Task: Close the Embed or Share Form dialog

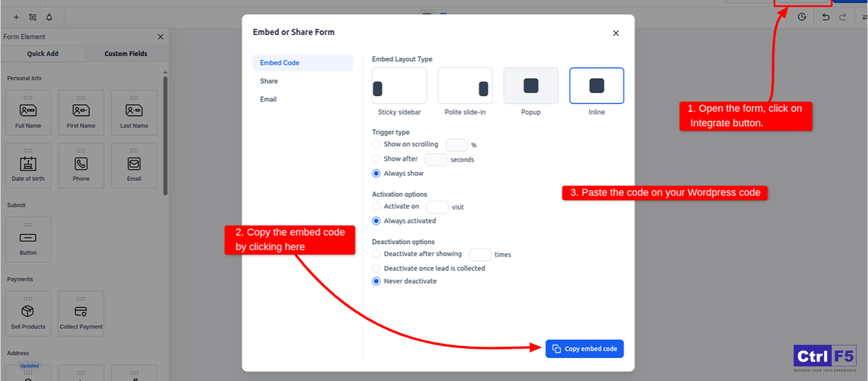Action: point(615,33)
